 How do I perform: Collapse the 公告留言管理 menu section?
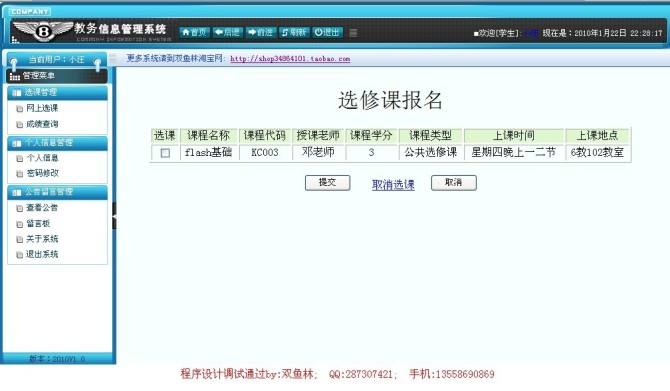click(x=57, y=192)
